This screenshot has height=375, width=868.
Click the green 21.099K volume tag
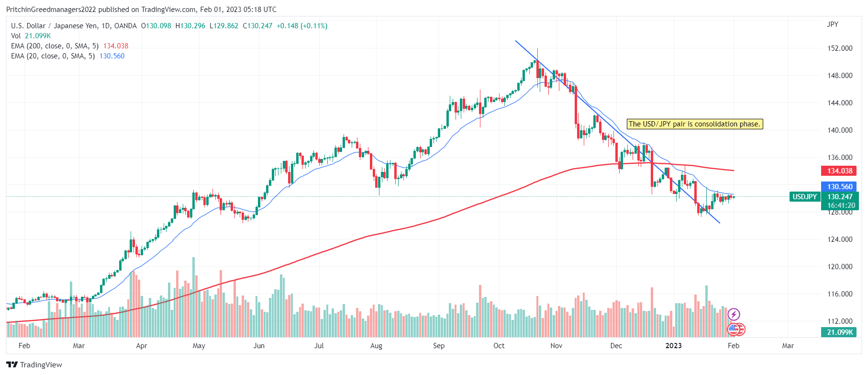840,332
